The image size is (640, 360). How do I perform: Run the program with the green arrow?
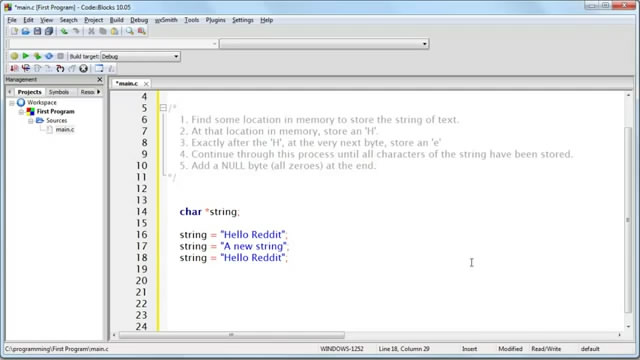point(26,56)
